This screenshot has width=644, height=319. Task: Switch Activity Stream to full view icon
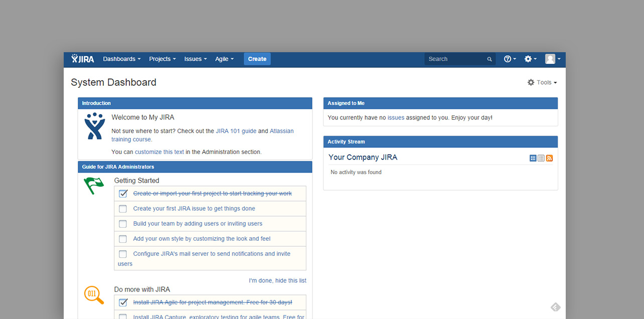pyautogui.click(x=533, y=158)
